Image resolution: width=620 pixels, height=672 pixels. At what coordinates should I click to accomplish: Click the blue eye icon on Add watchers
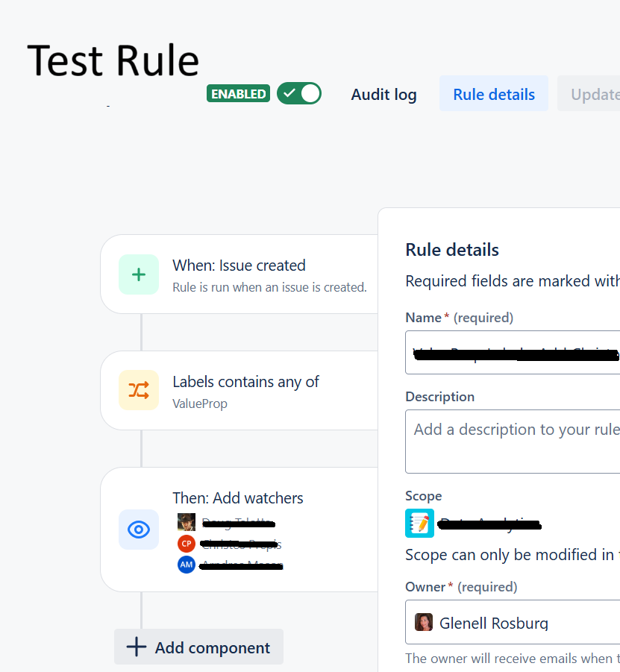point(139,530)
